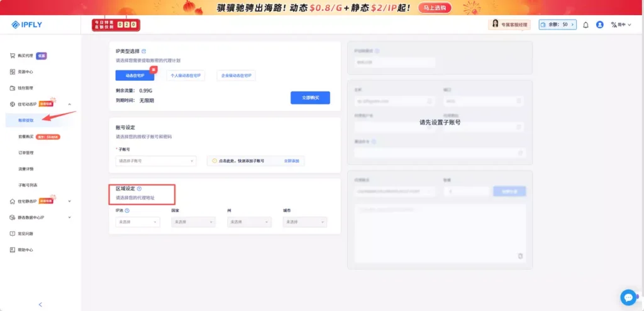This screenshot has width=644, height=311.
Task: Open the 余额 $0 balance button
Action: coord(558,25)
